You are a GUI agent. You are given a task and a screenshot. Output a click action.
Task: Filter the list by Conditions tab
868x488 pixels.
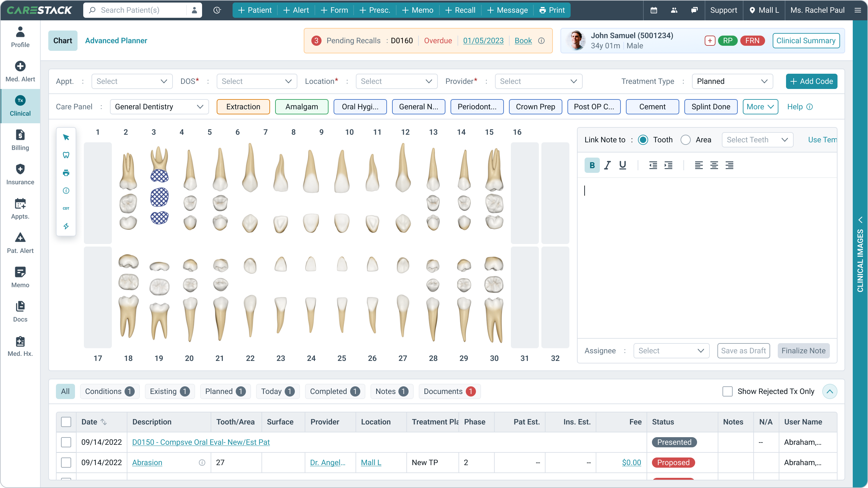[110, 391]
